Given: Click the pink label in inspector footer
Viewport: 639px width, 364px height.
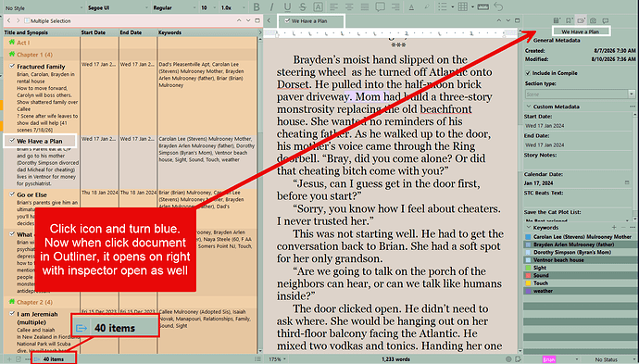Looking at the screenshot, I should click(549, 359).
